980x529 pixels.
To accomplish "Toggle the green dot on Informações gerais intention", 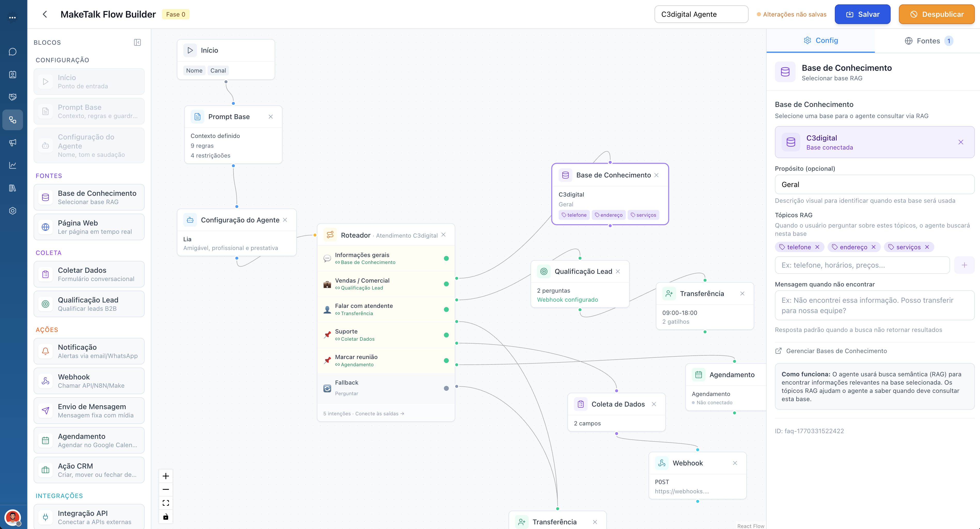I will [x=446, y=258].
